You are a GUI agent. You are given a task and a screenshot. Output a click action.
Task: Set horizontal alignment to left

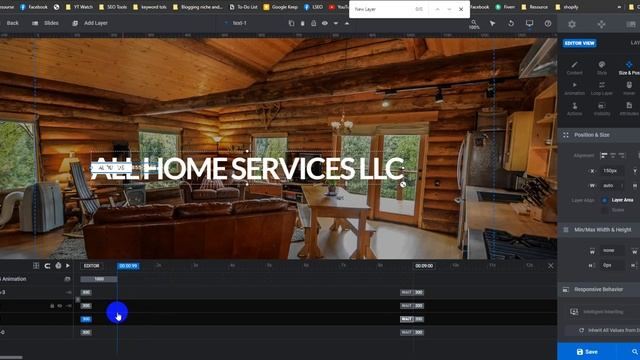604,156
